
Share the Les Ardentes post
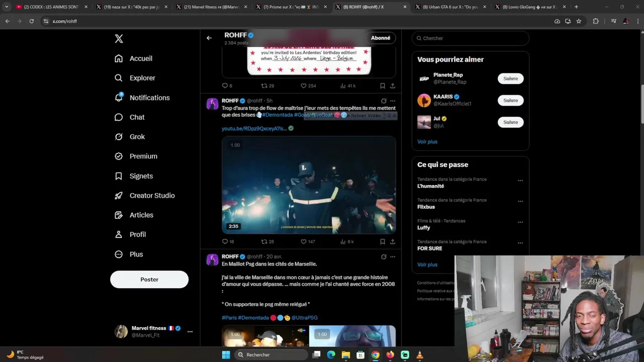click(392, 86)
